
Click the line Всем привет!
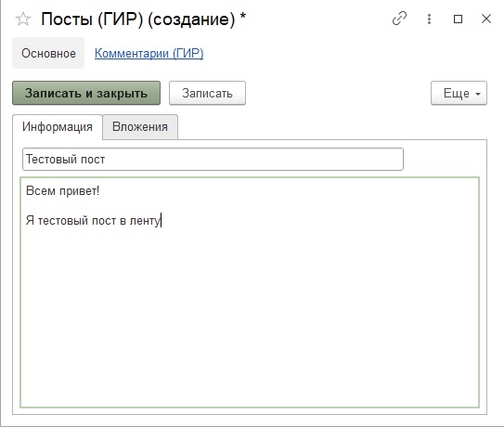63,190
